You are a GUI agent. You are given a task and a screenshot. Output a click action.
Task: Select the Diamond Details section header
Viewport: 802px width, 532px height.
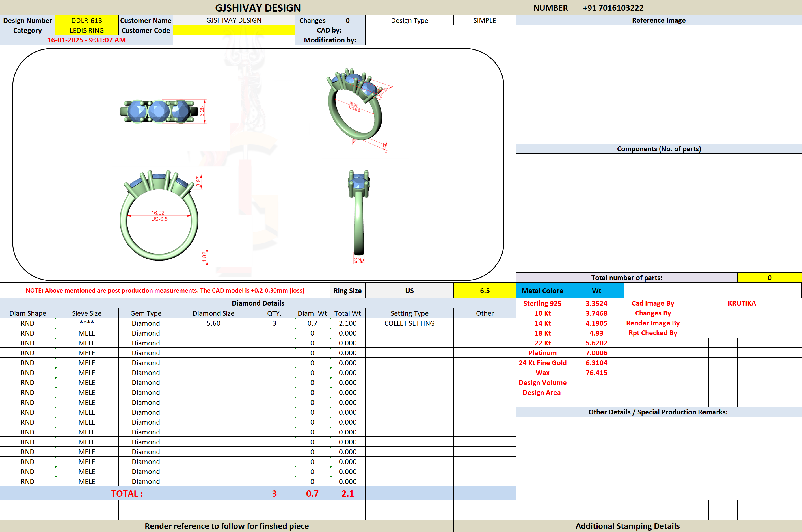point(258,303)
